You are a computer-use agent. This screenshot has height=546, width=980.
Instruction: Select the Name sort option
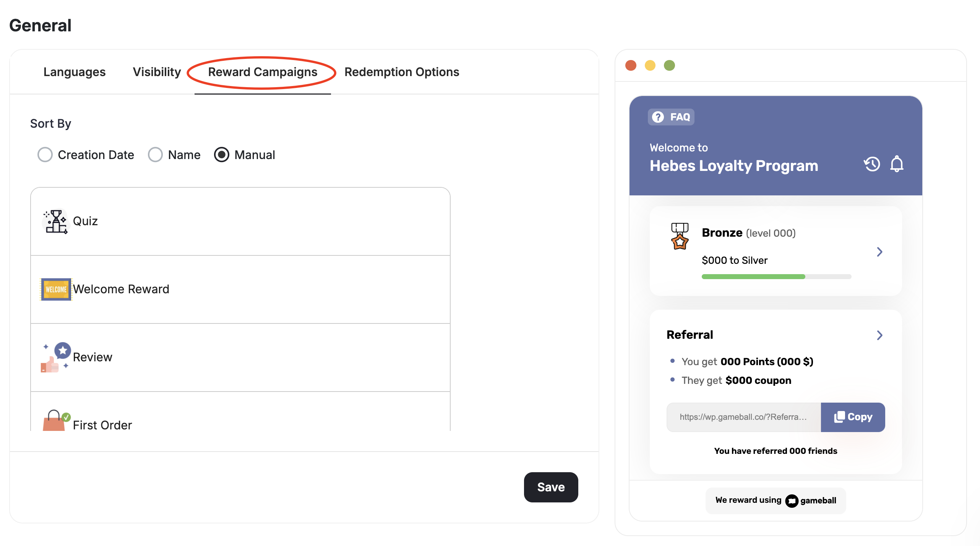coord(155,154)
